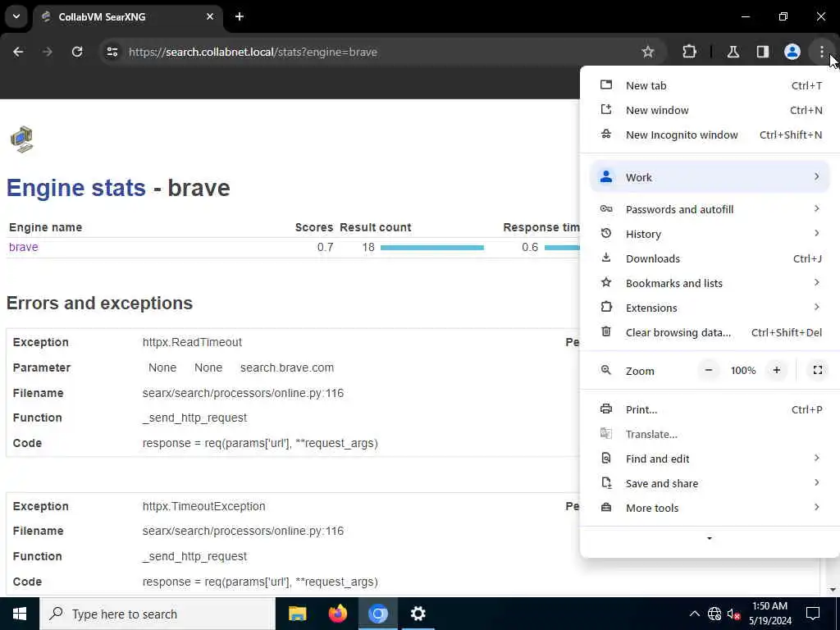Image resolution: width=840 pixels, height=630 pixels.
Task: Expand More tools submenu
Action: (x=710, y=509)
